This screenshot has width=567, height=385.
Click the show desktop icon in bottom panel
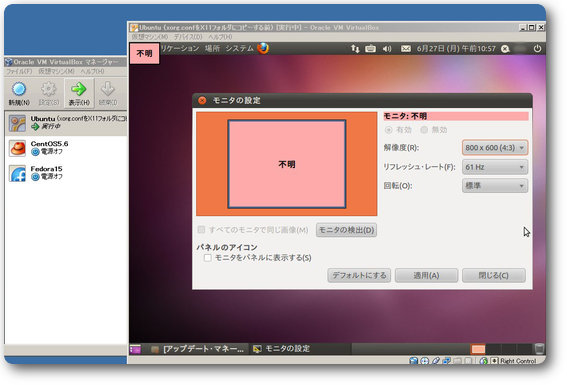click(136, 349)
